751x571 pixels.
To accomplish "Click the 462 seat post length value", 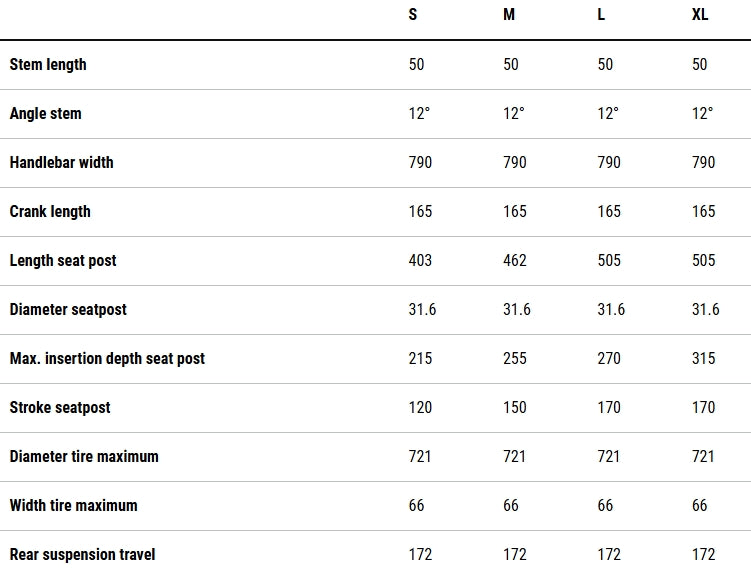I will pos(514,261).
